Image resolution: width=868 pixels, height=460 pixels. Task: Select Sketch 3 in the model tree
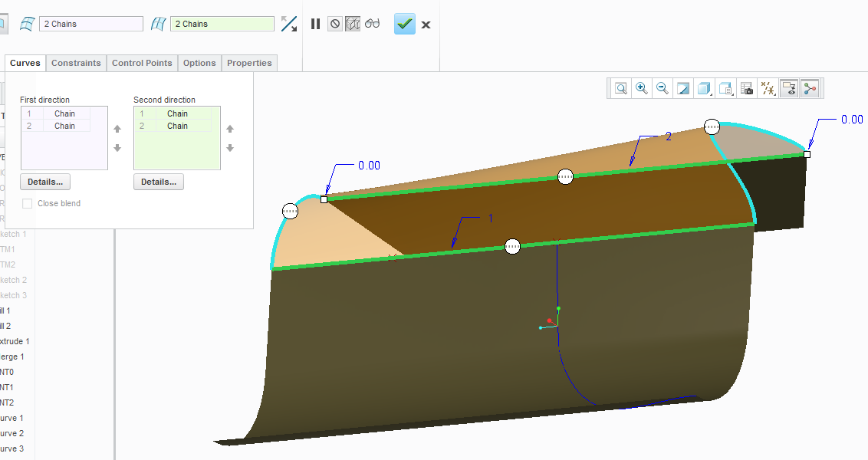(13, 296)
